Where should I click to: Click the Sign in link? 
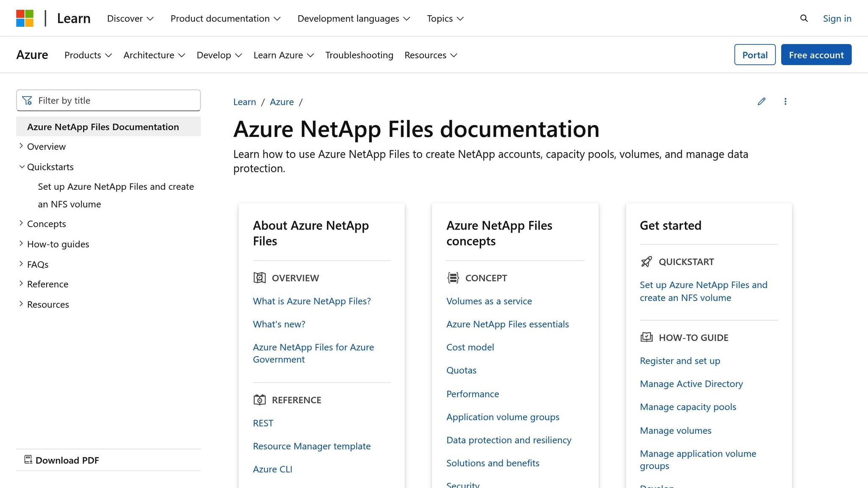click(x=837, y=18)
